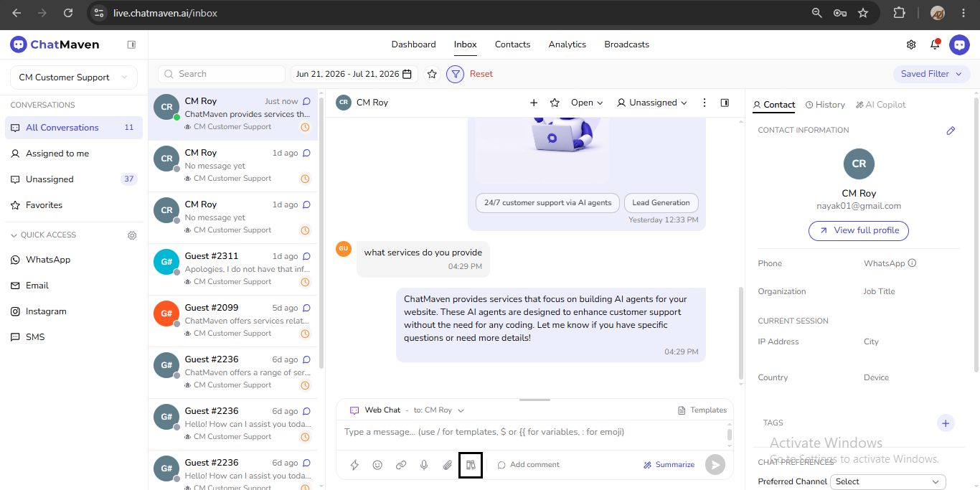Screen dimensions: 980x490
Task: Click the chat messages vertical scrollbar
Action: 742,334
